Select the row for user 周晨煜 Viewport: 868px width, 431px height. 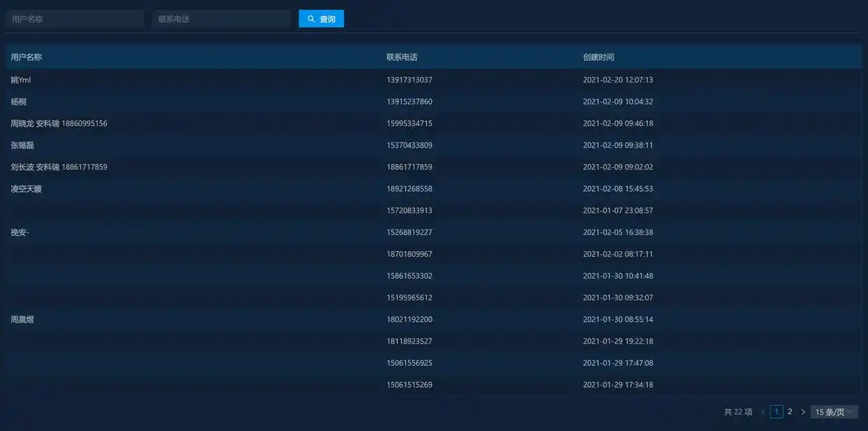click(22, 320)
